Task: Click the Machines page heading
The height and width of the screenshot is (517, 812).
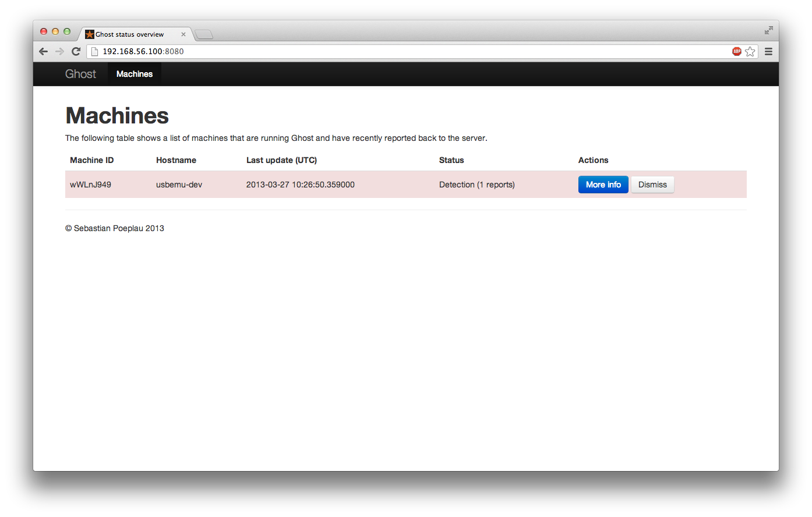Action: (x=117, y=115)
